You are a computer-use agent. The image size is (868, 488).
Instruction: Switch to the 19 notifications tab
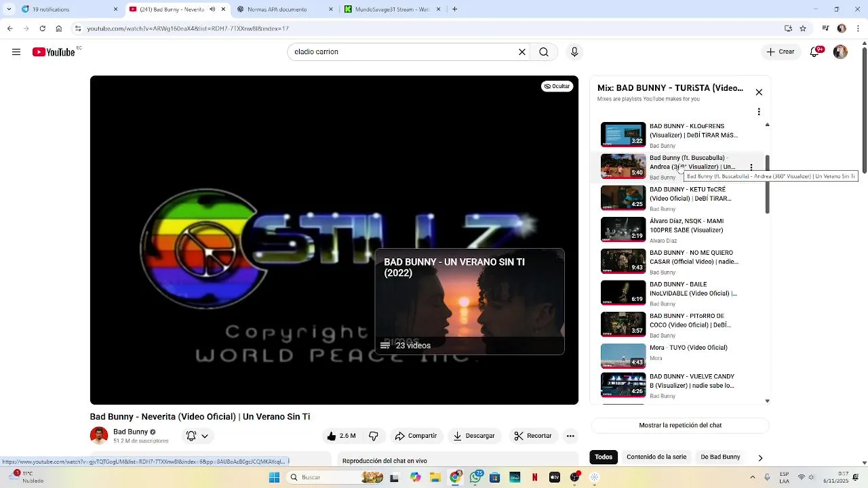click(71, 9)
